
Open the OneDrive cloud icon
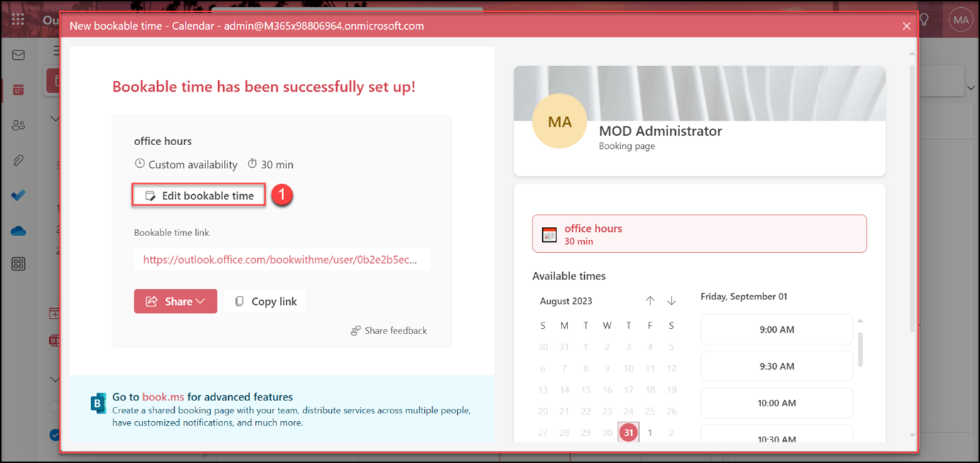tap(18, 231)
